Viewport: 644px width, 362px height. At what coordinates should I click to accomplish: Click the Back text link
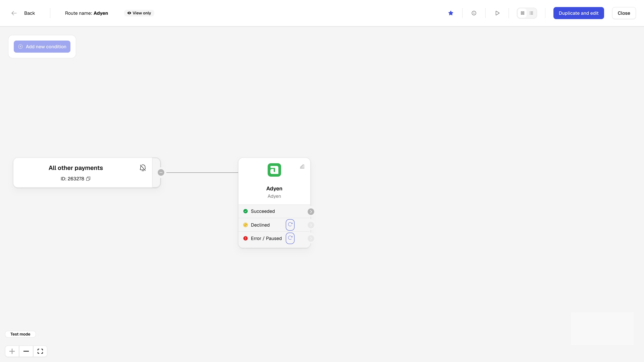pos(30,13)
